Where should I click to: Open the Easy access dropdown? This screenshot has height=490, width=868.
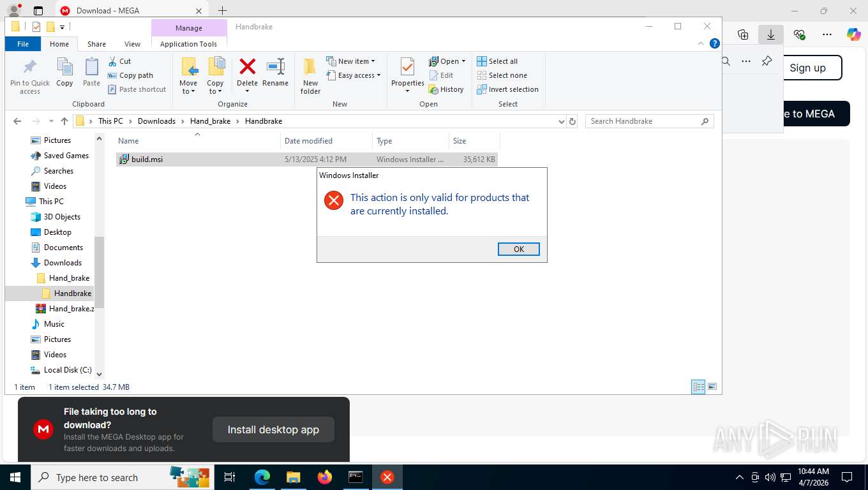353,75
